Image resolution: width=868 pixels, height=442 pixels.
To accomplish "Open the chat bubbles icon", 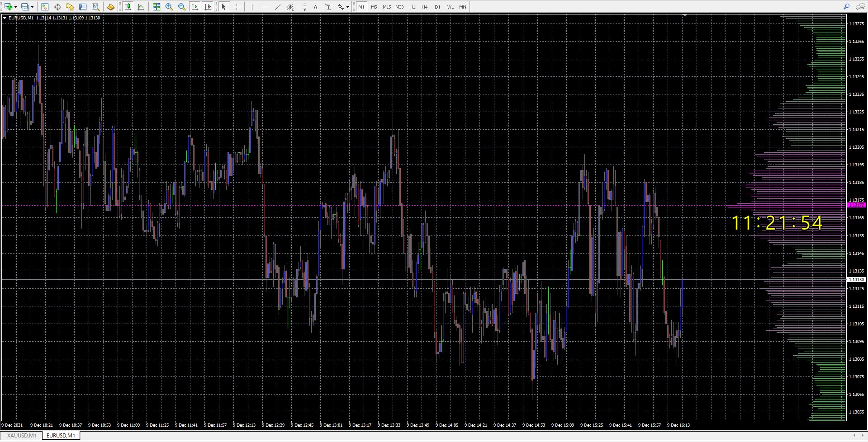I will coord(859,7).
